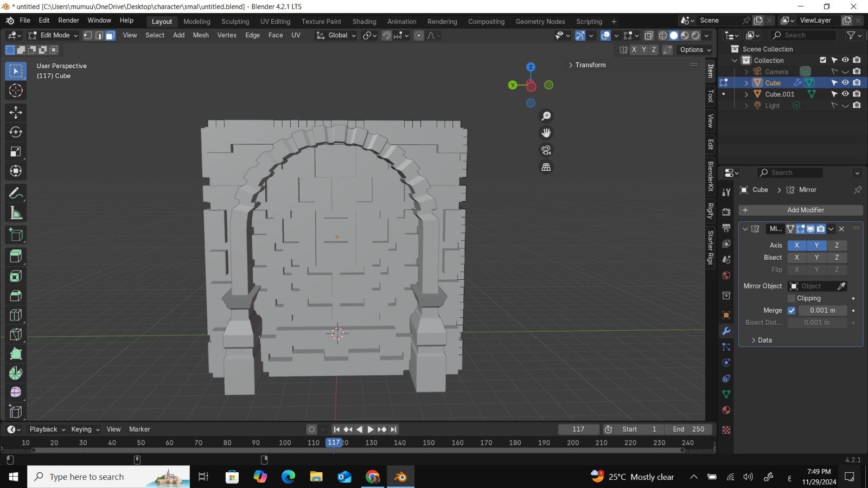Select the Measure tool
This screenshot has height=488, width=868.
16,213
